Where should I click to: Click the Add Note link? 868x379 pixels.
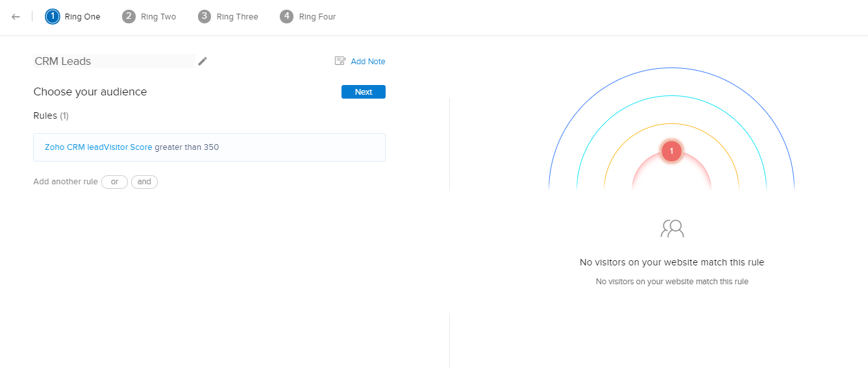click(360, 61)
